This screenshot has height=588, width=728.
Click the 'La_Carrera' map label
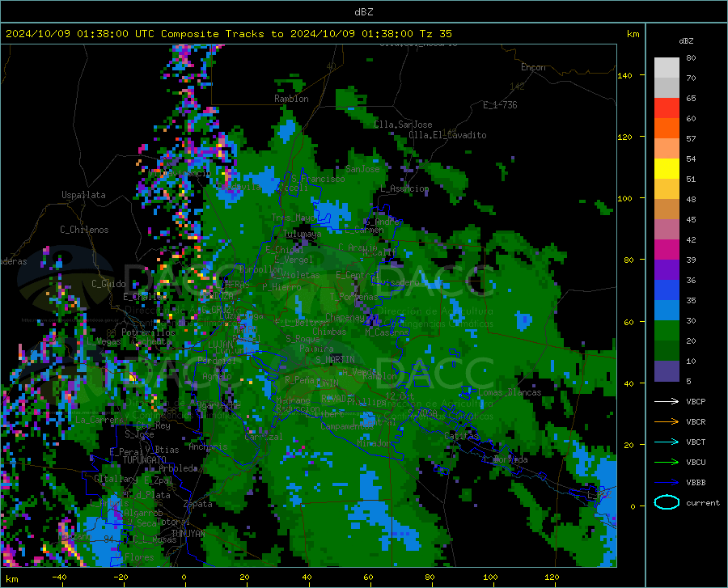point(99,420)
